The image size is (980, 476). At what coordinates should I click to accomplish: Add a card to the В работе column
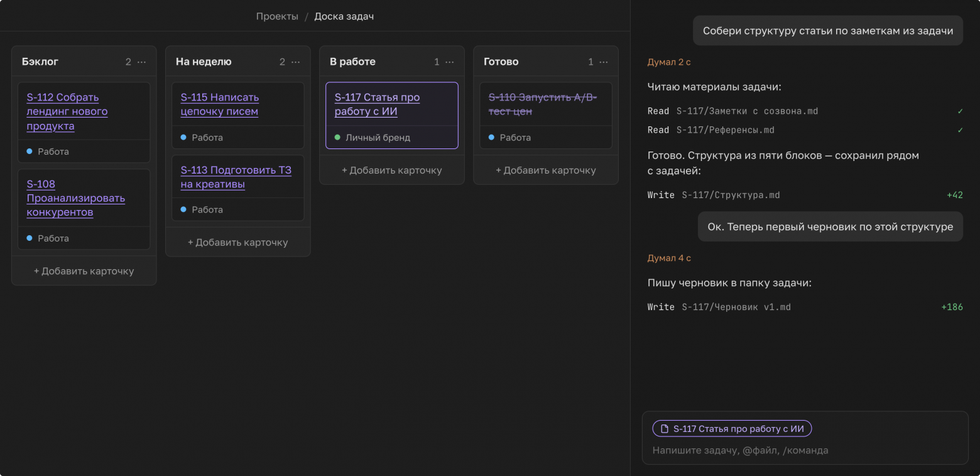[392, 170]
